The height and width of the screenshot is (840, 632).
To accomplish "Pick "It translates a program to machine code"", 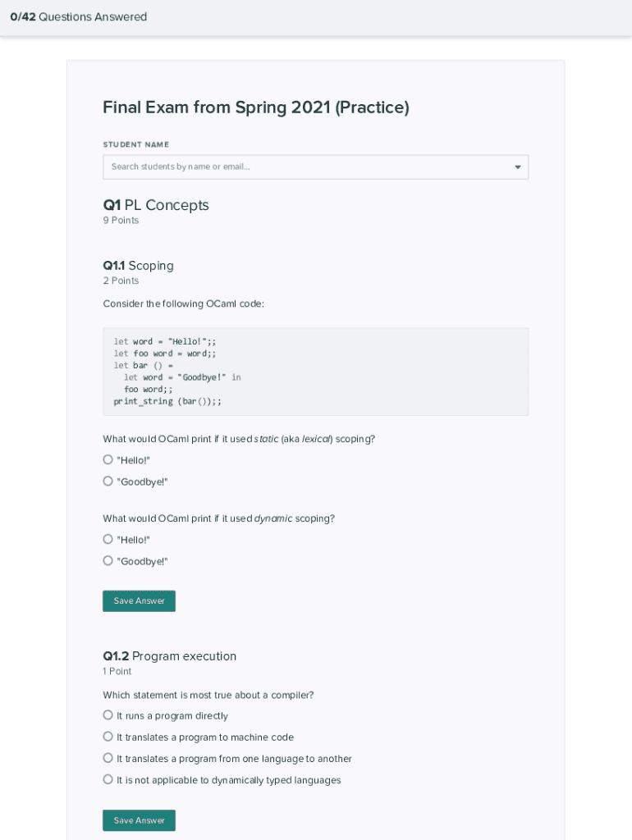I will point(108,737).
